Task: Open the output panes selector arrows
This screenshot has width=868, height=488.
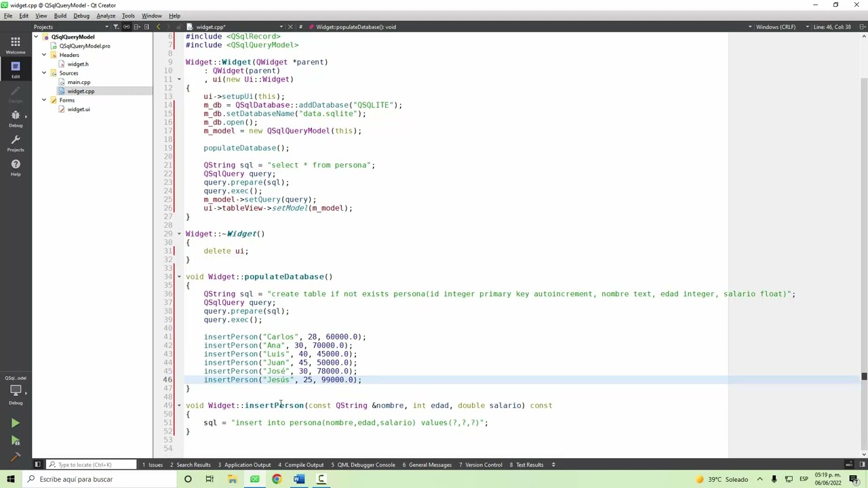Action: tap(553, 465)
